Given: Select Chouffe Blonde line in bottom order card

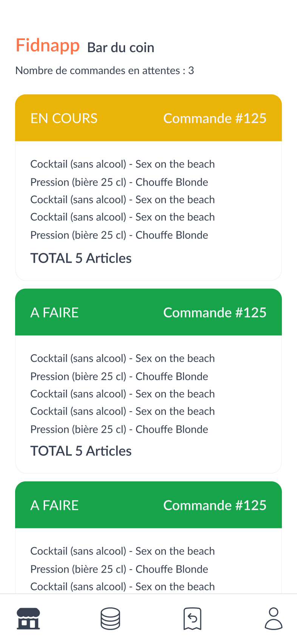Looking at the screenshot, I should (x=119, y=569).
